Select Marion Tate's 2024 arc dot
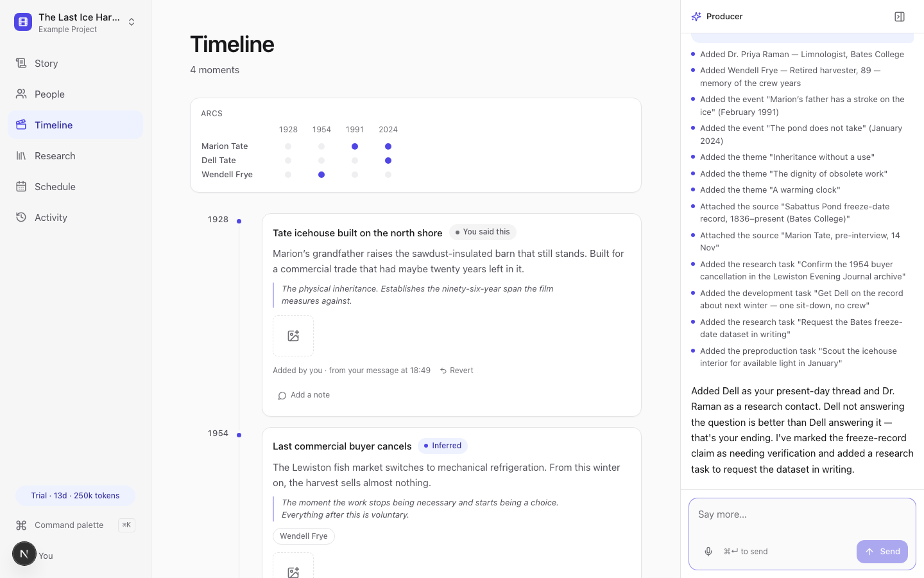924x578 pixels. [388, 146]
